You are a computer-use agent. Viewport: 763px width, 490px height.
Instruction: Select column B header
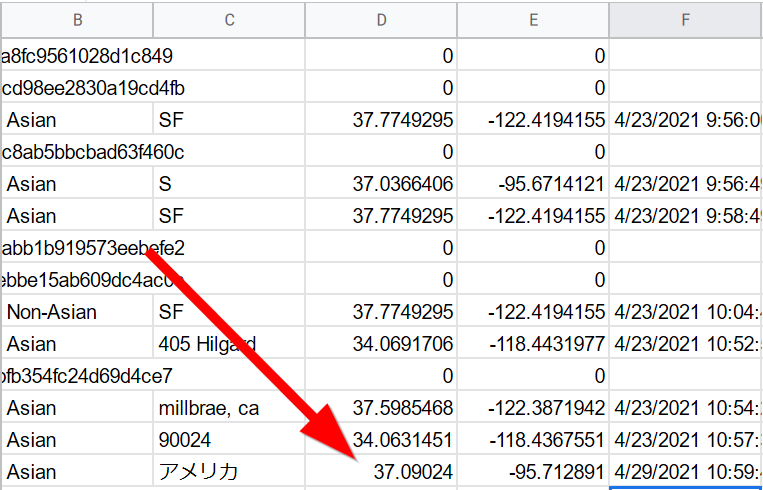point(78,19)
